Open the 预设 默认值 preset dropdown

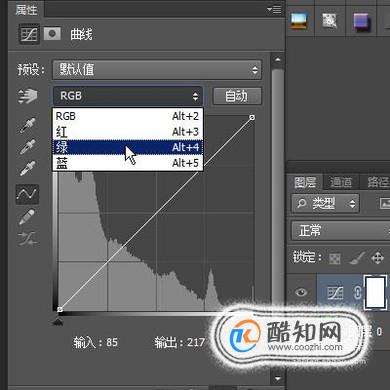coord(157,70)
